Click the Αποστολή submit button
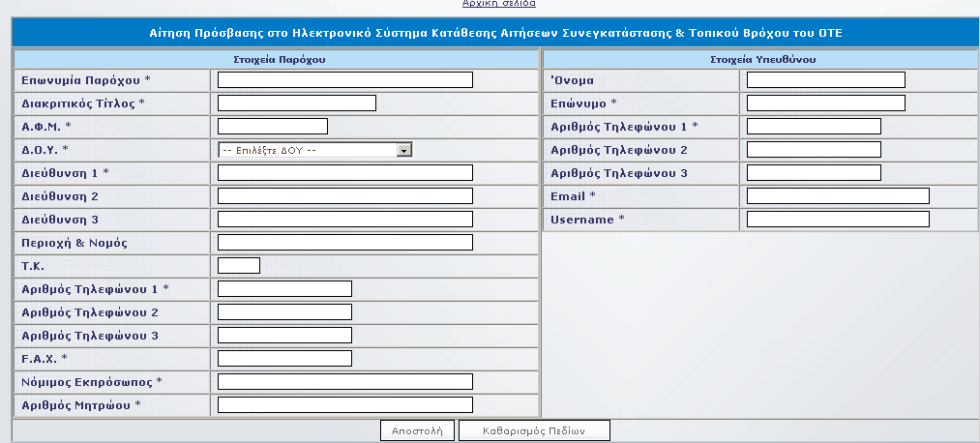 coord(417,430)
